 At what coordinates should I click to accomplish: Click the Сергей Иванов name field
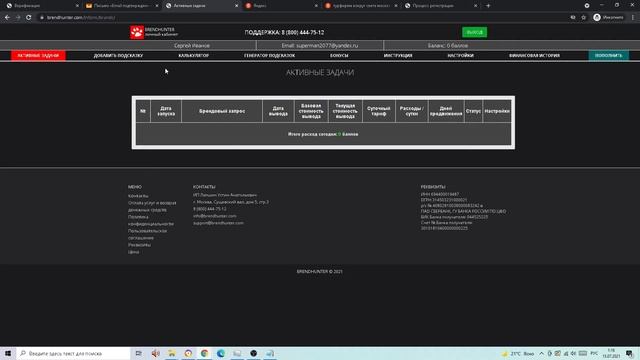(192, 46)
